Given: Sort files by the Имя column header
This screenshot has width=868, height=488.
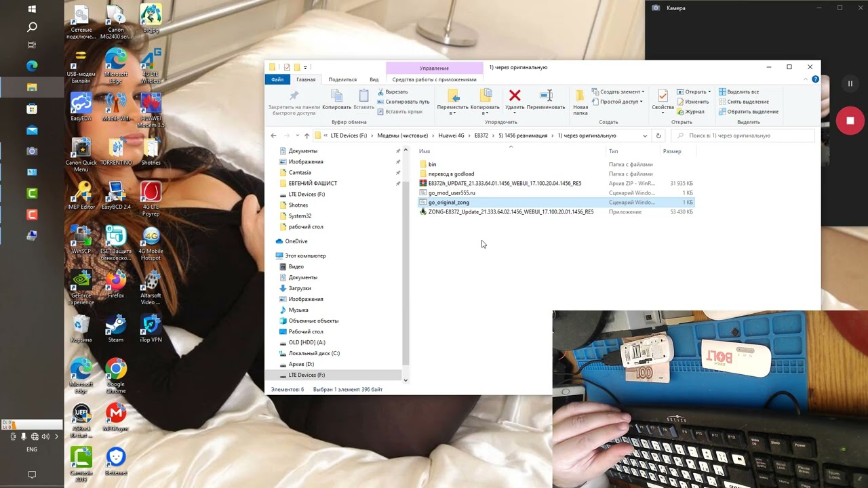Looking at the screenshot, I should (x=425, y=151).
